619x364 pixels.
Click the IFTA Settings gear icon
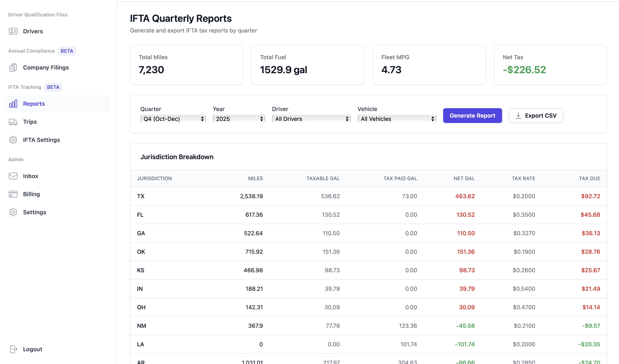pos(13,140)
